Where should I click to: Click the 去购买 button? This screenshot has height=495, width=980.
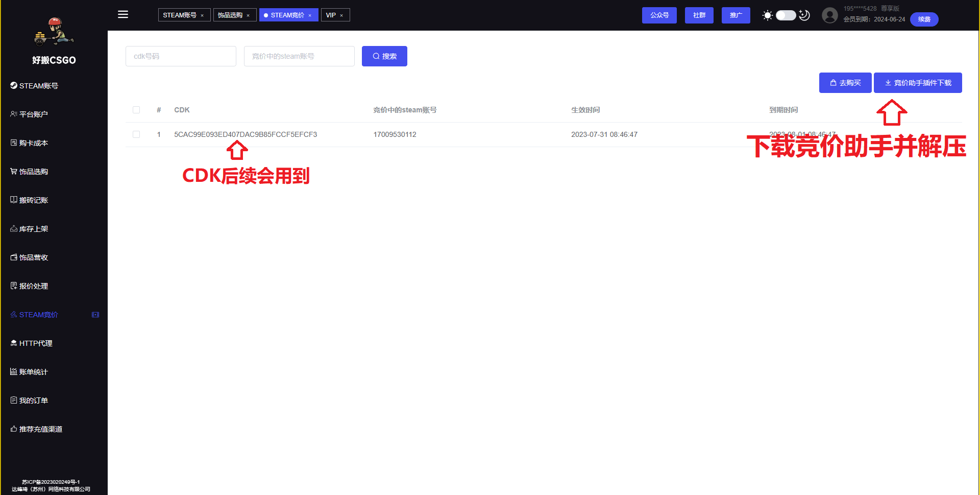tap(845, 83)
